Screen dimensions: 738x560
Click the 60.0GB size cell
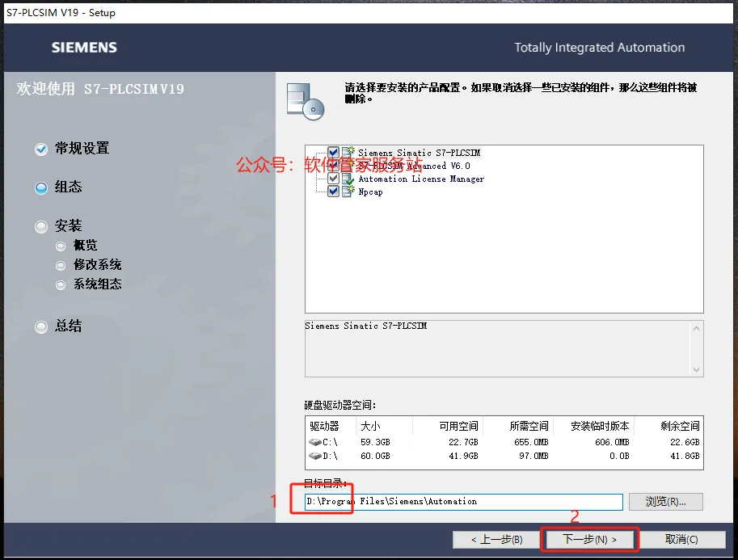(x=375, y=456)
